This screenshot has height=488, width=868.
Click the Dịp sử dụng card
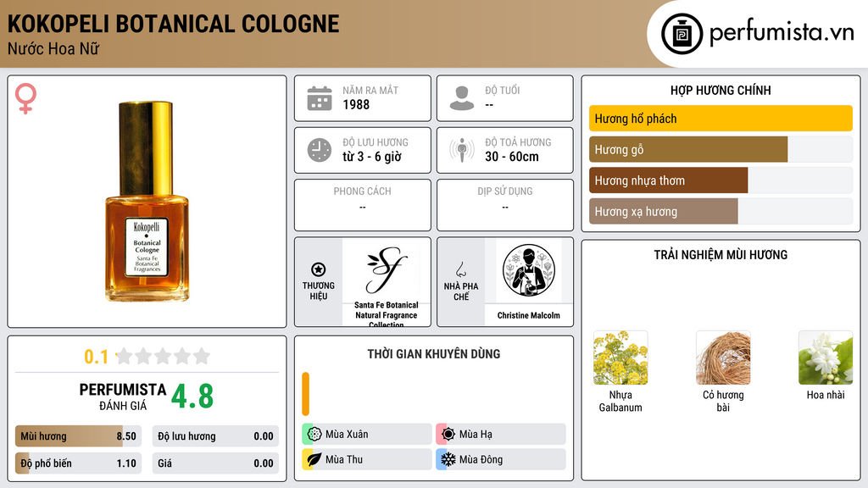(x=505, y=205)
